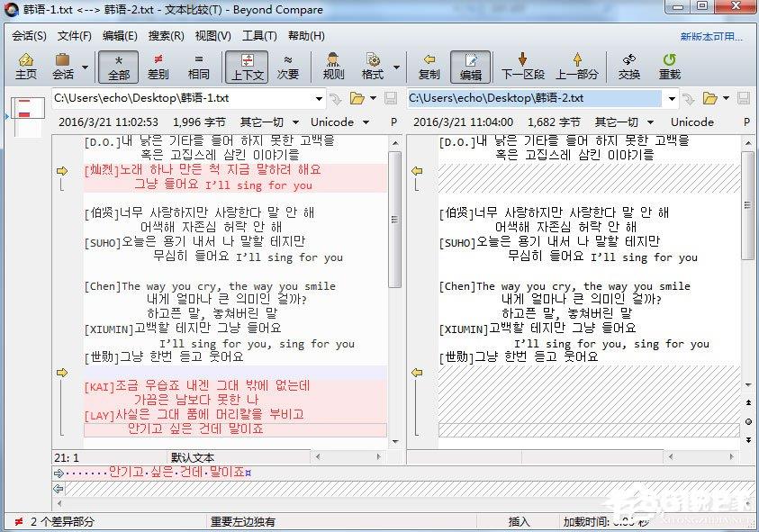Click the 交换 swap sides icon
Screen dimensions: 759x532
pyautogui.click(x=628, y=67)
